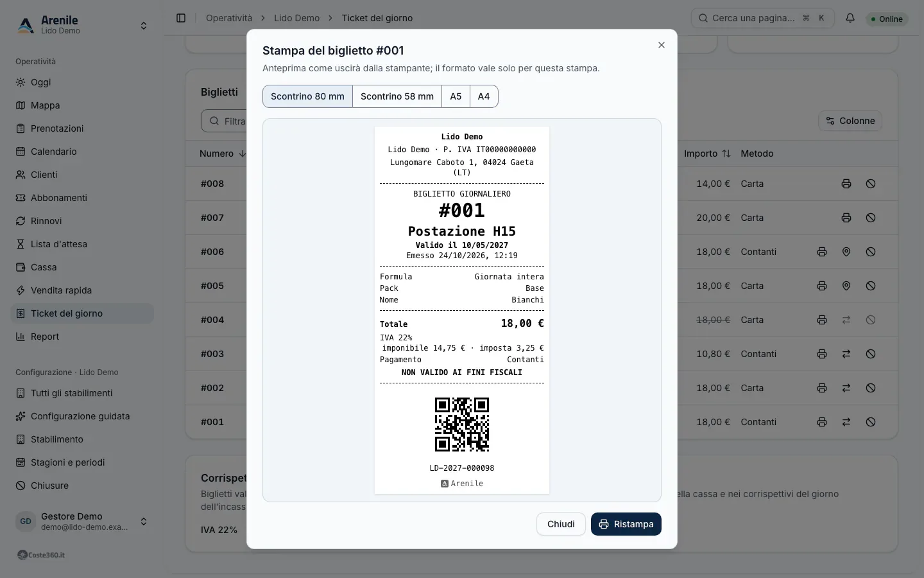Go to the Lido Demo breadcrumb
The image size is (924, 578).
pyautogui.click(x=296, y=18)
